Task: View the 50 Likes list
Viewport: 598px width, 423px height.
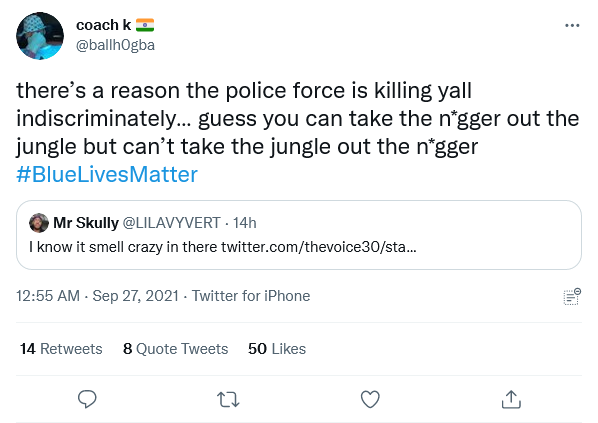Action: (277, 349)
